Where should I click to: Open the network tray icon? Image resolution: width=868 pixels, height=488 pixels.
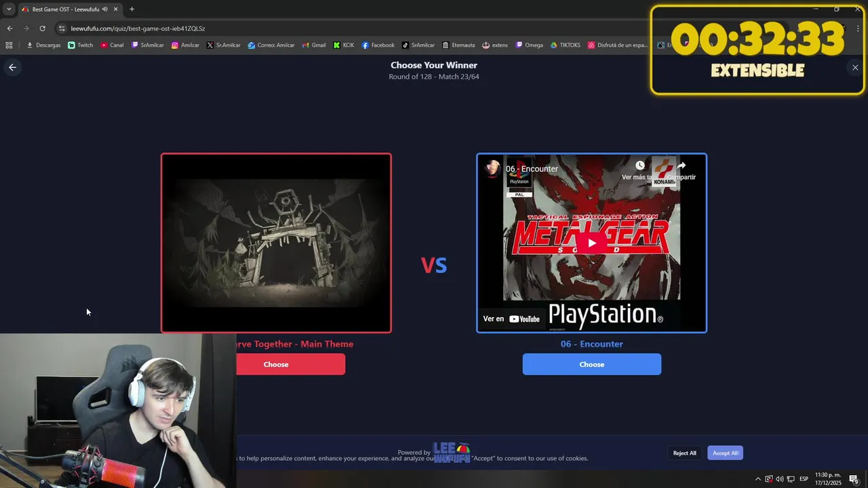coord(790,479)
